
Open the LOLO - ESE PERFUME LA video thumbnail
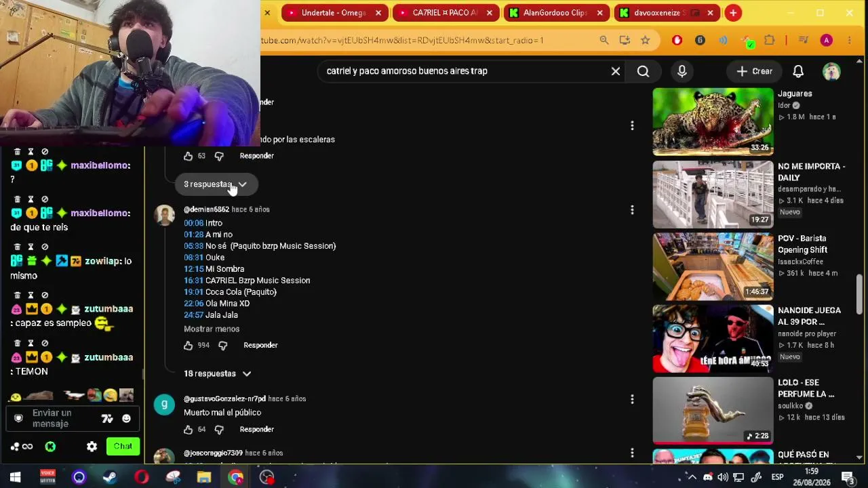tap(713, 411)
